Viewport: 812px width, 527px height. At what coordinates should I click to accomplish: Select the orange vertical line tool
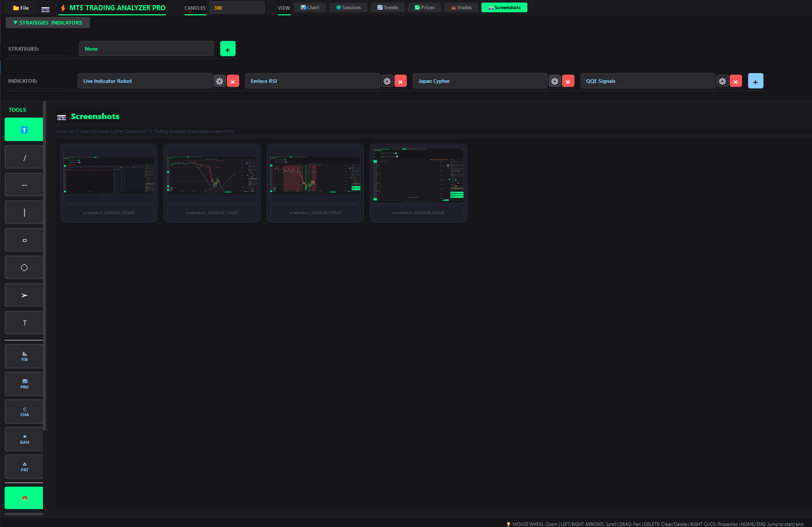[24, 213]
